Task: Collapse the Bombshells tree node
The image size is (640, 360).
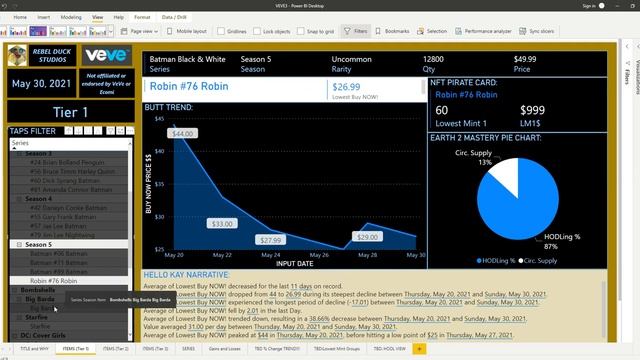Action: pyautogui.click(x=14, y=290)
